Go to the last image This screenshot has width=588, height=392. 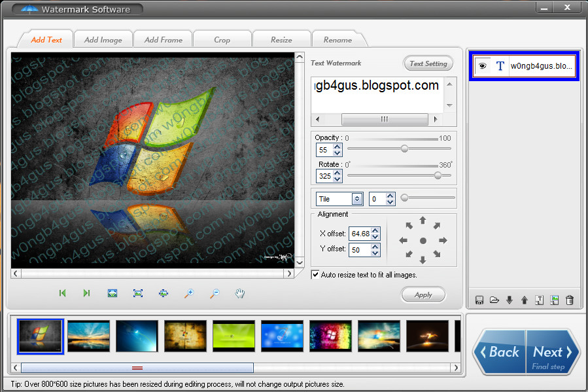[86, 293]
